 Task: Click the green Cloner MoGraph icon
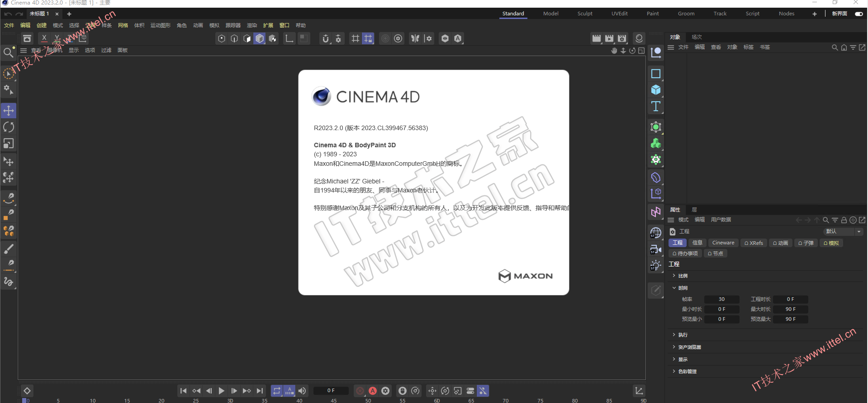tap(656, 143)
